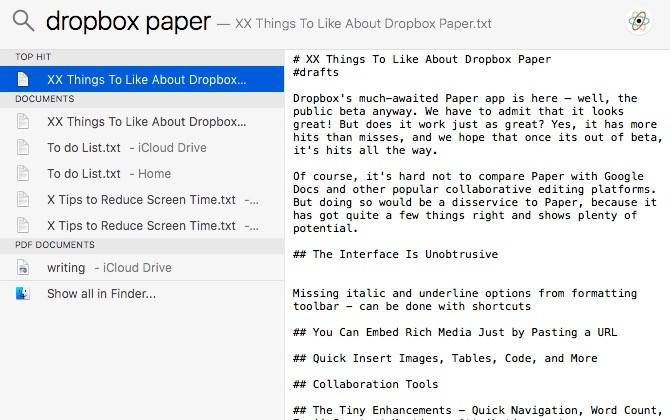
Task: Open To do List.txt from Home
Action: [x=142, y=174]
